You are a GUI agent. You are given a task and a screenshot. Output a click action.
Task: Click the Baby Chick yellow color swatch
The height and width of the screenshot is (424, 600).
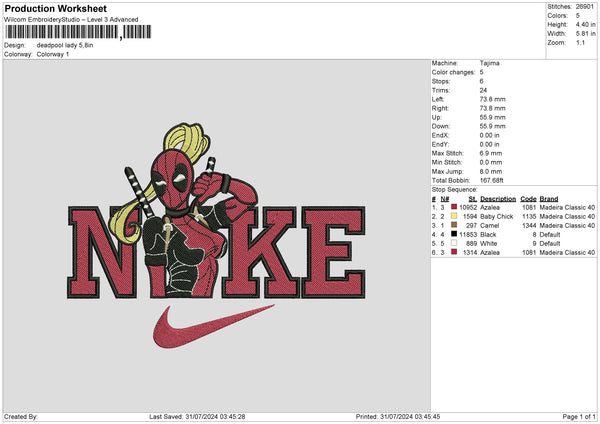pos(454,216)
